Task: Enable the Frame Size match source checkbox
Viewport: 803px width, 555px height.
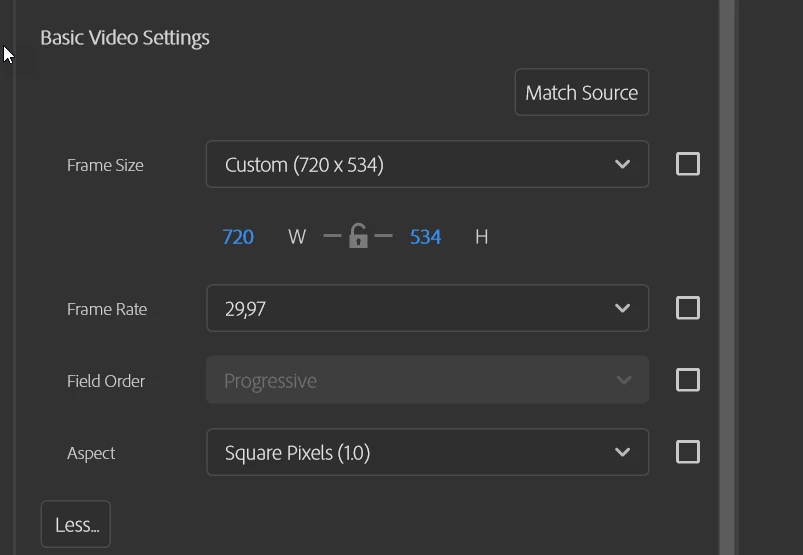Action: [x=688, y=164]
